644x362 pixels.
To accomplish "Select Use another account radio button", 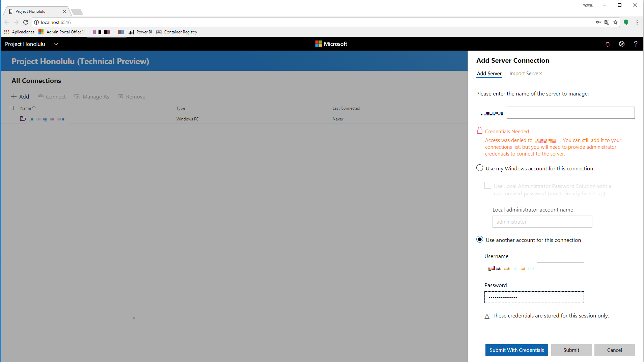I will click(x=479, y=240).
